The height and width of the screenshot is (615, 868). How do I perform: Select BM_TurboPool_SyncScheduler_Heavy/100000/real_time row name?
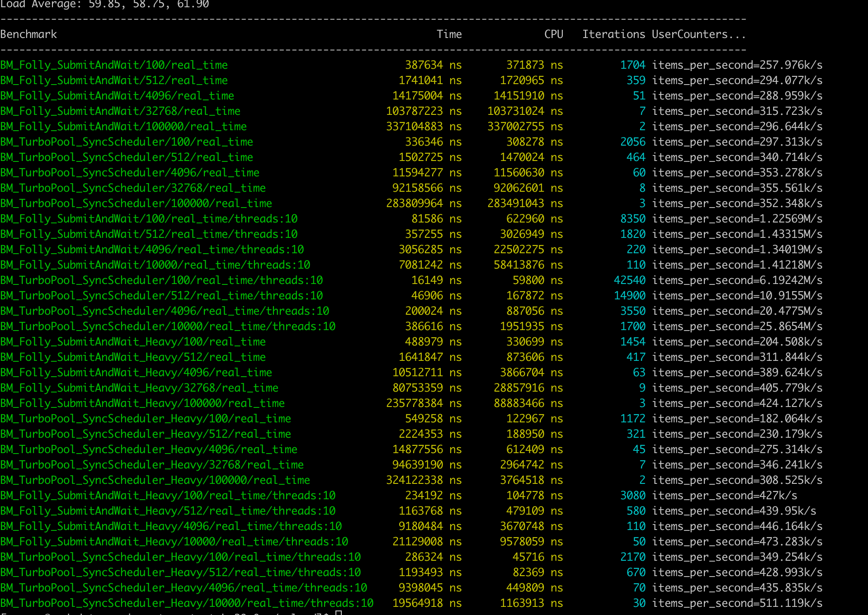(155, 480)
